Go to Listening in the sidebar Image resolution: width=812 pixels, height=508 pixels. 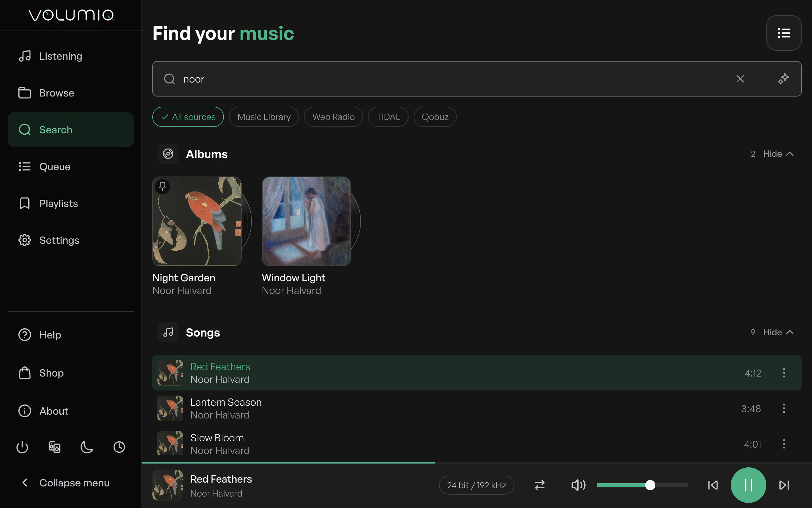coord(70,56)
